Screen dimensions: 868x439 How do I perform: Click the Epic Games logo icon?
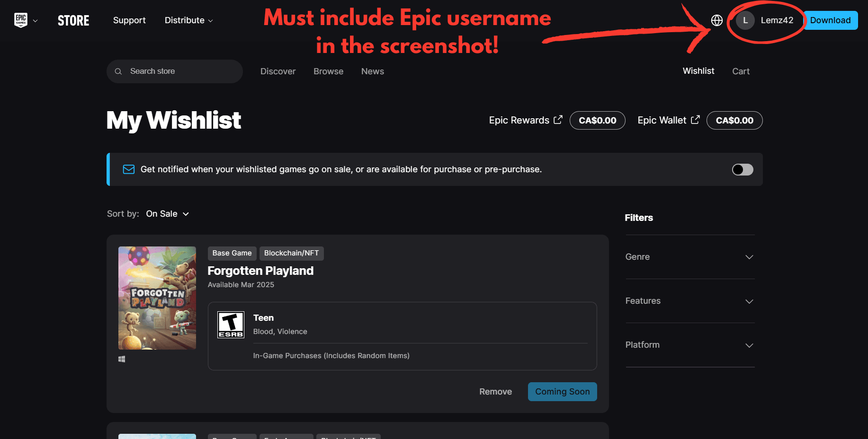[21, 20]
